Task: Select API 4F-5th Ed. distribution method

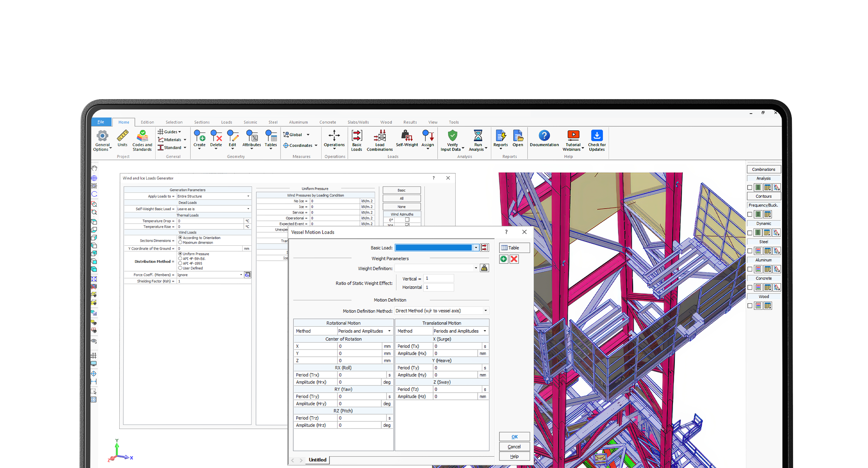Action: point(180,259)
